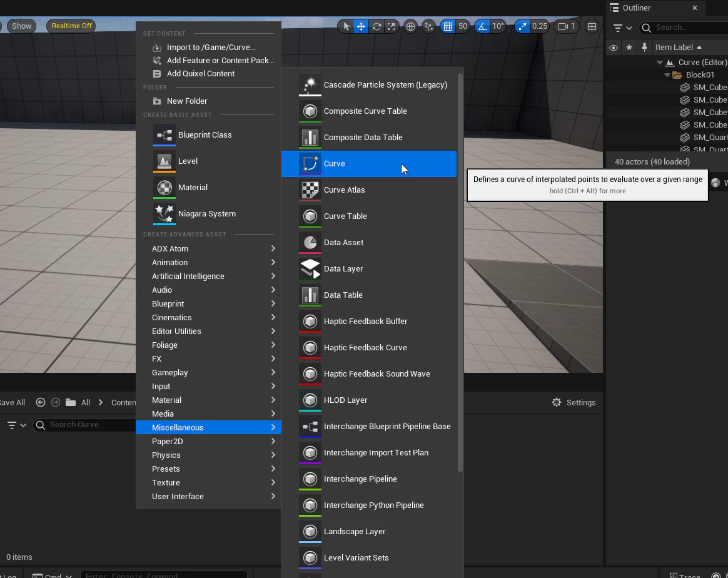Click the Cascade Particle System icon
Viewport: 728px width, 578px height.
point(310,85)
